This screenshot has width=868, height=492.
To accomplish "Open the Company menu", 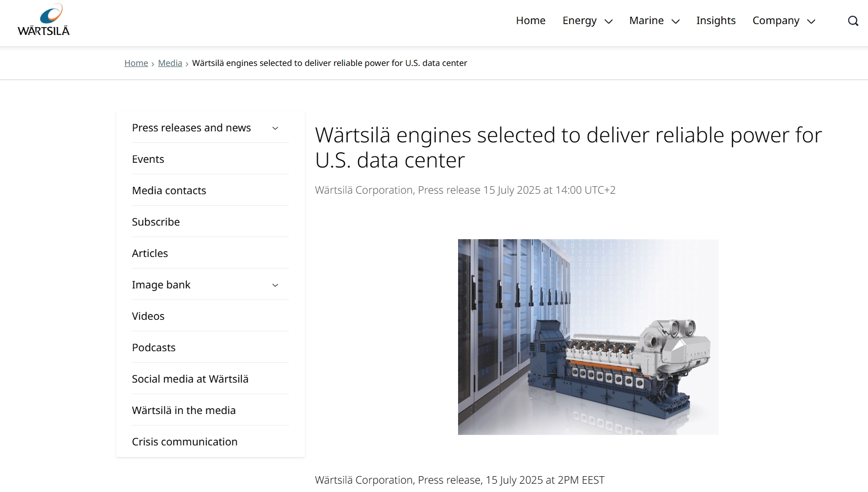I will click(776, 20).
